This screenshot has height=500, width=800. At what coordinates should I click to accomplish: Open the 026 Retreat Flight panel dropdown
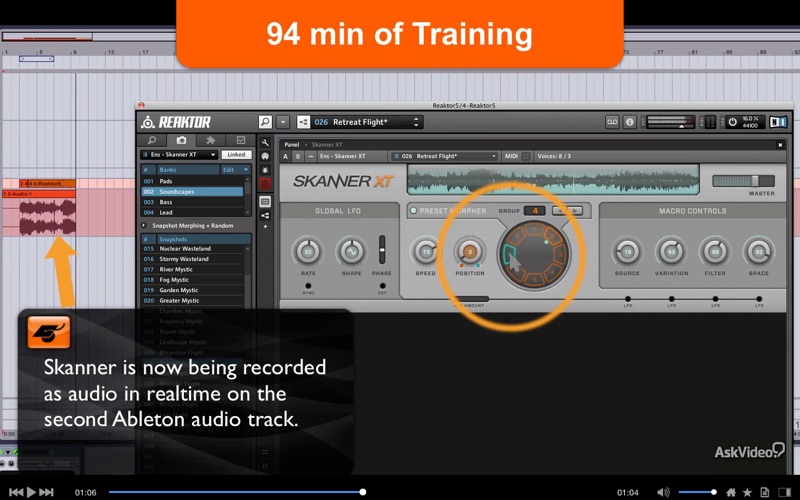(x=444, y=156)
